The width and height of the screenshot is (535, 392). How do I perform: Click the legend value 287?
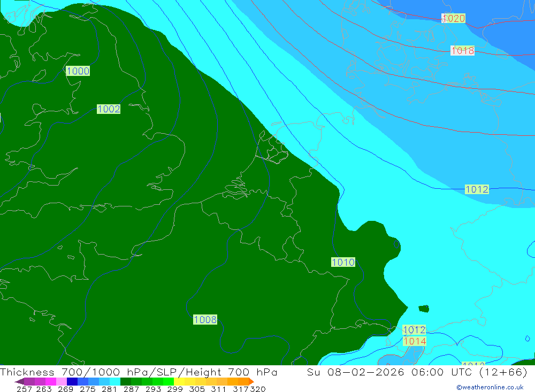131,389
